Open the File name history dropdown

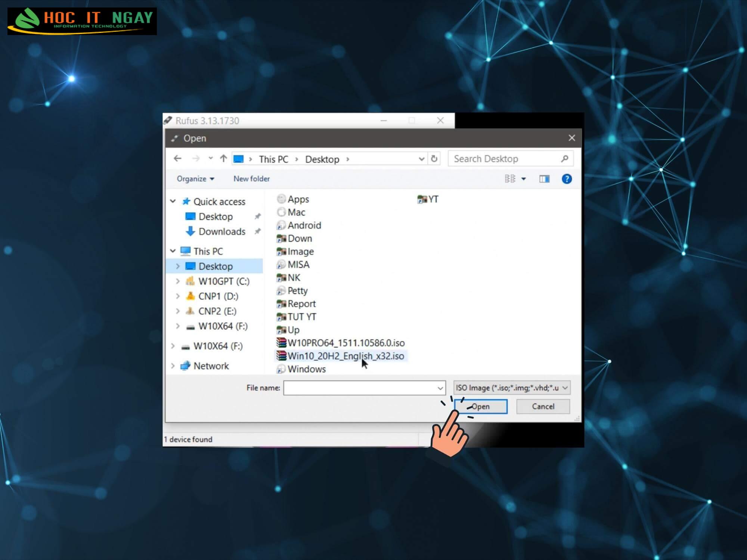click(440, 388)
